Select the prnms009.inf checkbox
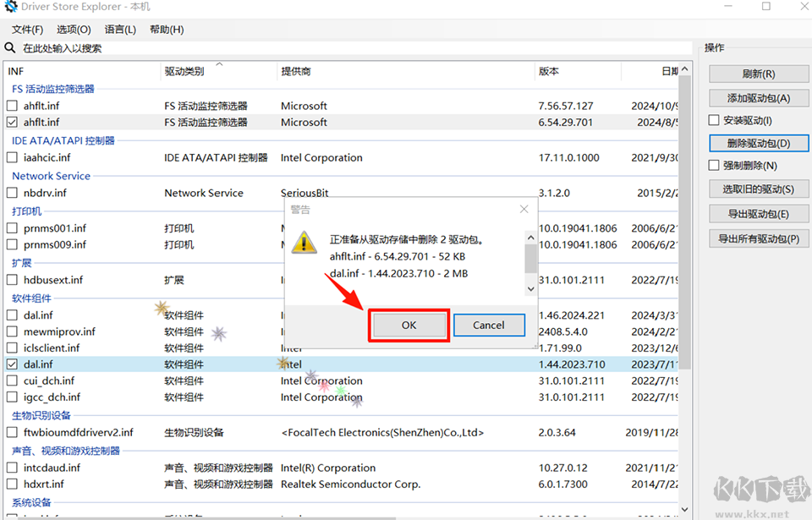This screenshot has height=520, width=812. [12, 244]
